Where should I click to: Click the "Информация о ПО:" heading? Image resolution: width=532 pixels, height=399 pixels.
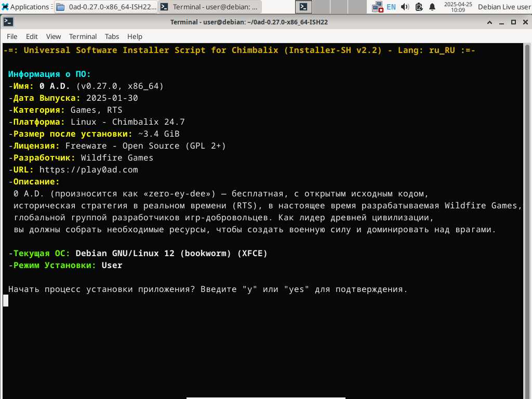(49, 74)
